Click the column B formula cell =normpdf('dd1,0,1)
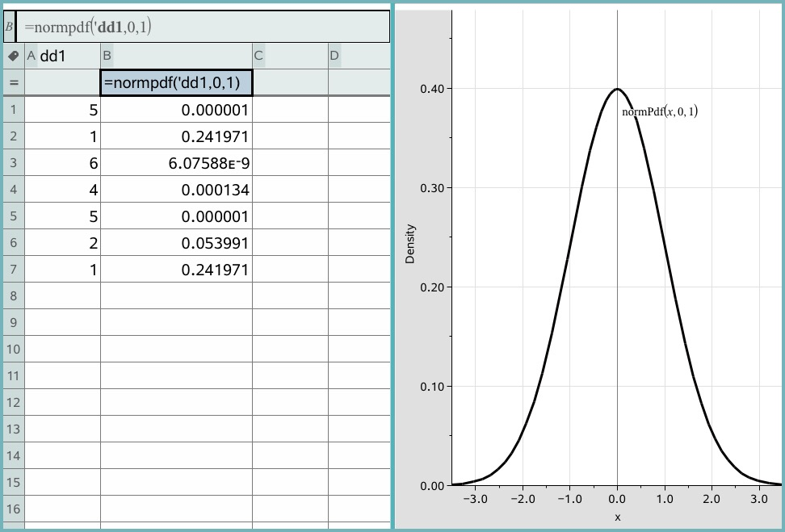Image resolution: width=785 pixels, height=532 pixels. pyautogui.click(x=176, y=82)
